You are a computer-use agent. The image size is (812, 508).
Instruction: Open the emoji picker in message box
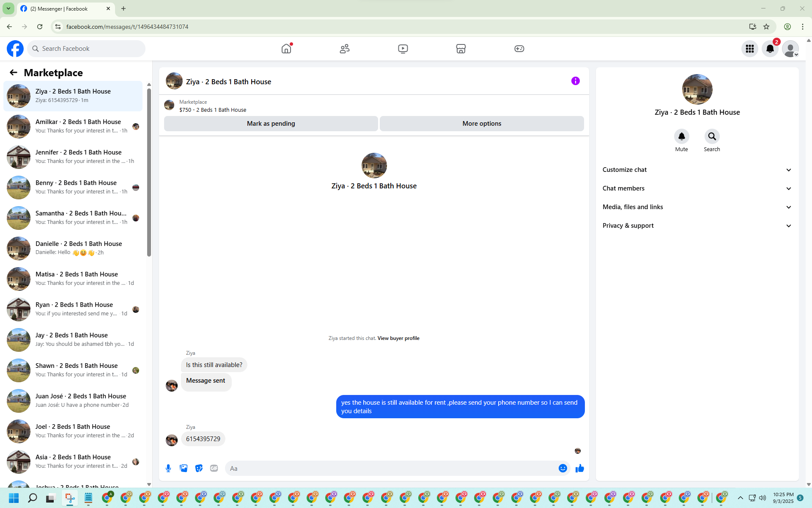click(563, 468)
